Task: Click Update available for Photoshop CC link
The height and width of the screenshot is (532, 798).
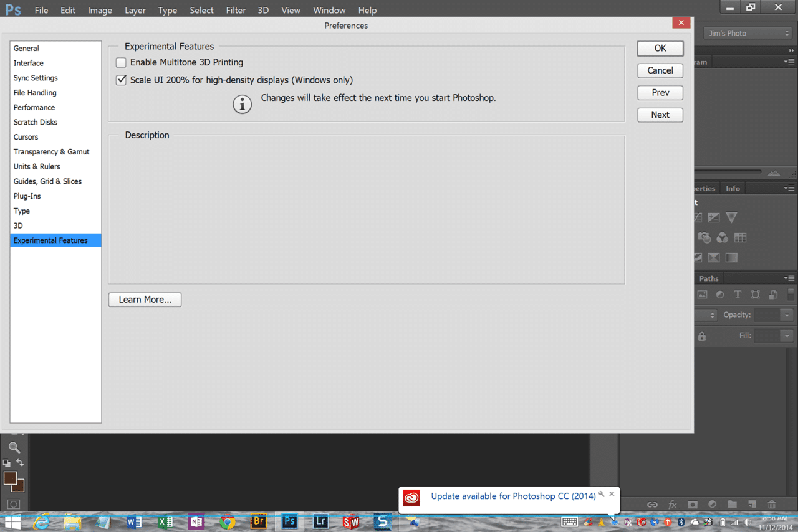Action: 513,496
